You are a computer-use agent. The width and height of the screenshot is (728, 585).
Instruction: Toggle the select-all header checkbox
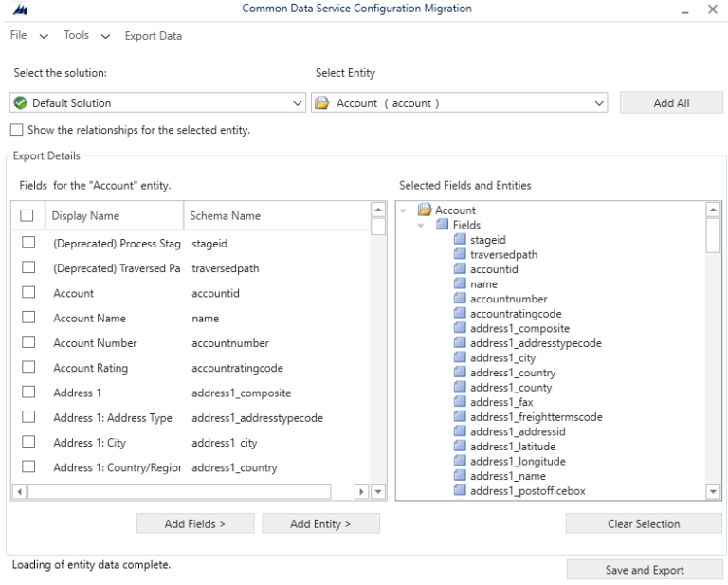pyautogui.click(x=27, y=215)
